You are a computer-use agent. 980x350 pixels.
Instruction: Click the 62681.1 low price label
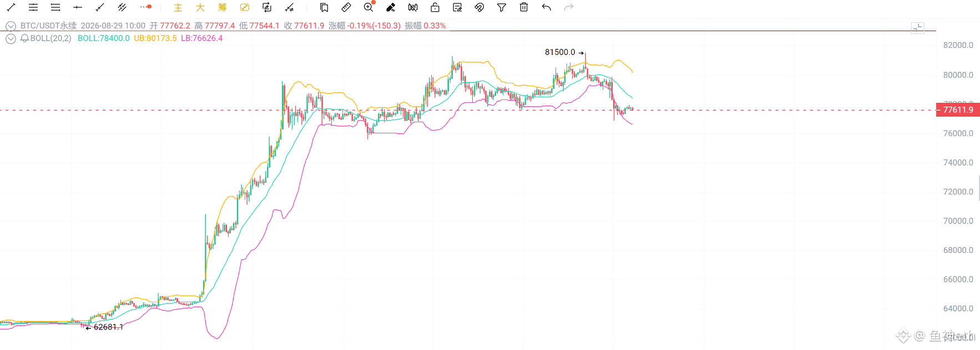click(108, 327)
